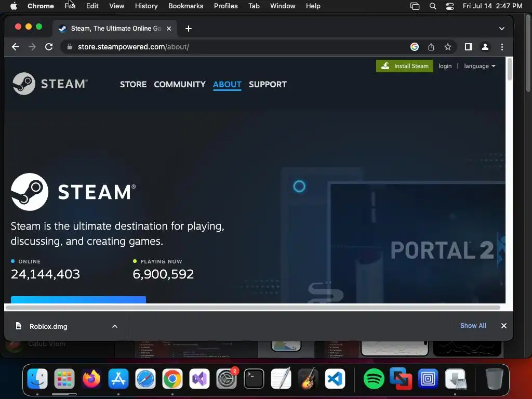The width and height of the screenshot is (532, 399).
Task: Open the Google icon in address bar
Action: (x=414, y=47)
